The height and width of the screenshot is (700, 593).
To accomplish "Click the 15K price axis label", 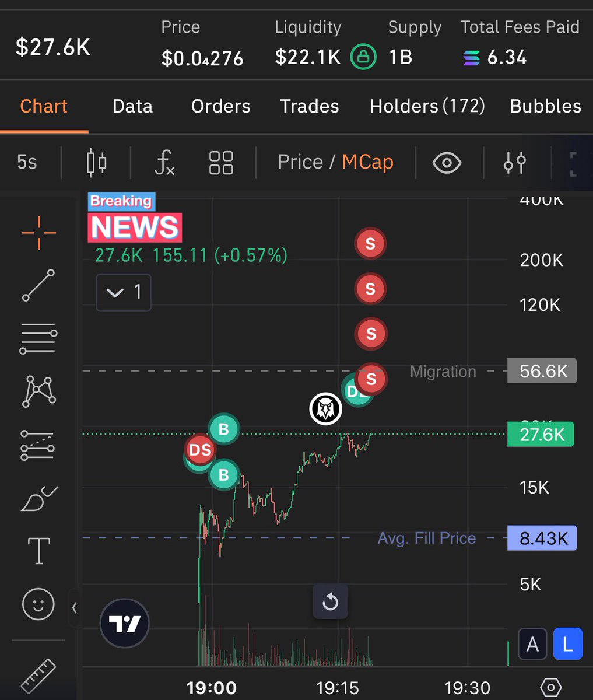I will point(534,488).
